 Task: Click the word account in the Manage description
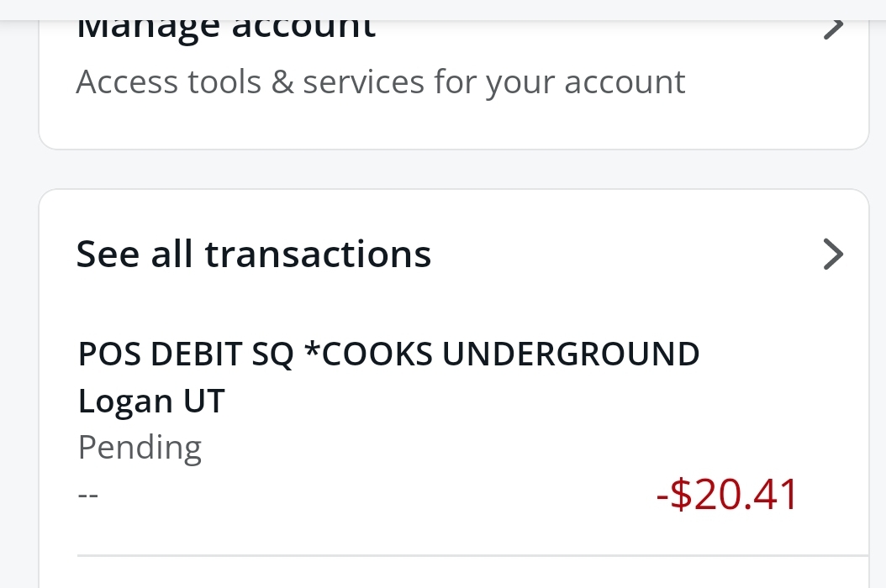click(x=624, y=82)
